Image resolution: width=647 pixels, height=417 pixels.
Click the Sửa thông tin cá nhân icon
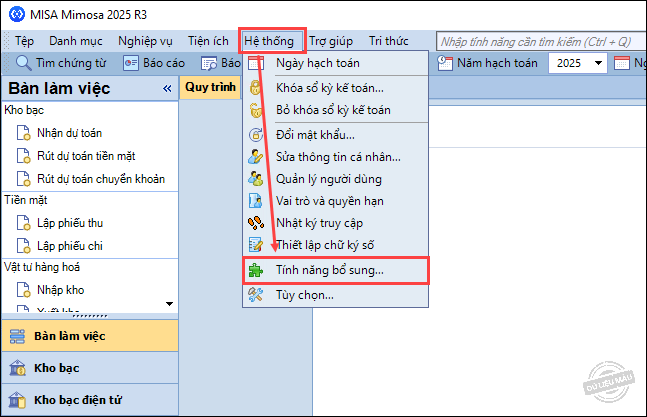pos(256,157)
